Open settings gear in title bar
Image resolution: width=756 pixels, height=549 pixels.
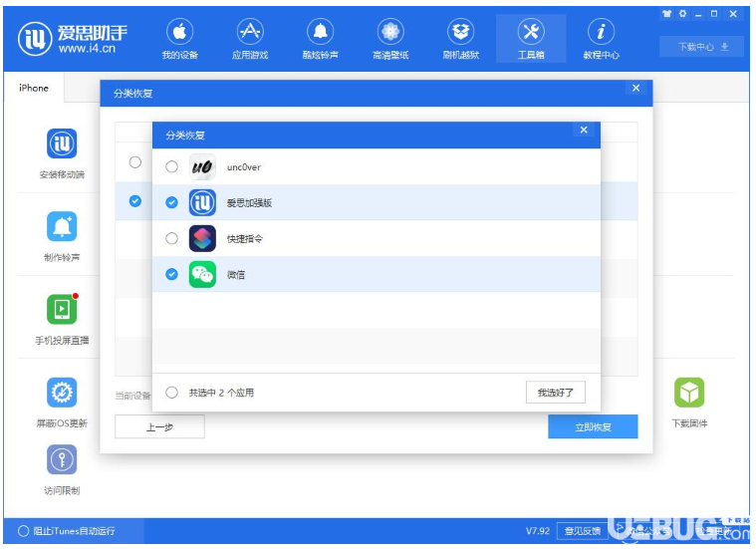(682, 14)
